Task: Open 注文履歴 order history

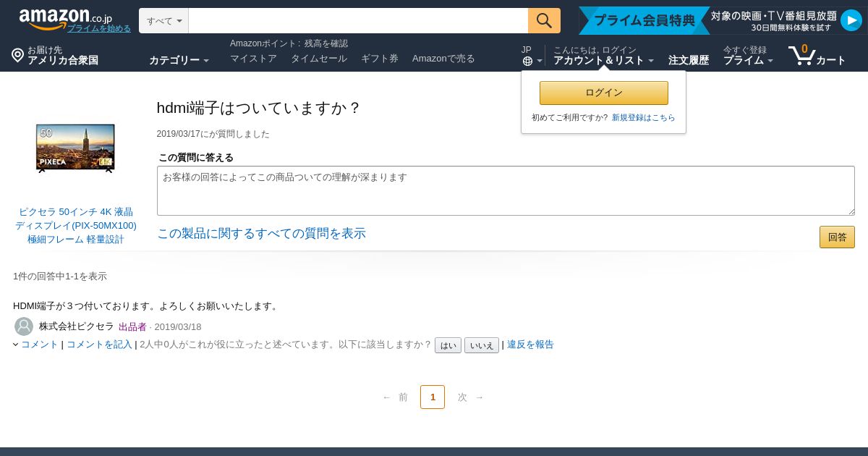Action: coord(689,60)
